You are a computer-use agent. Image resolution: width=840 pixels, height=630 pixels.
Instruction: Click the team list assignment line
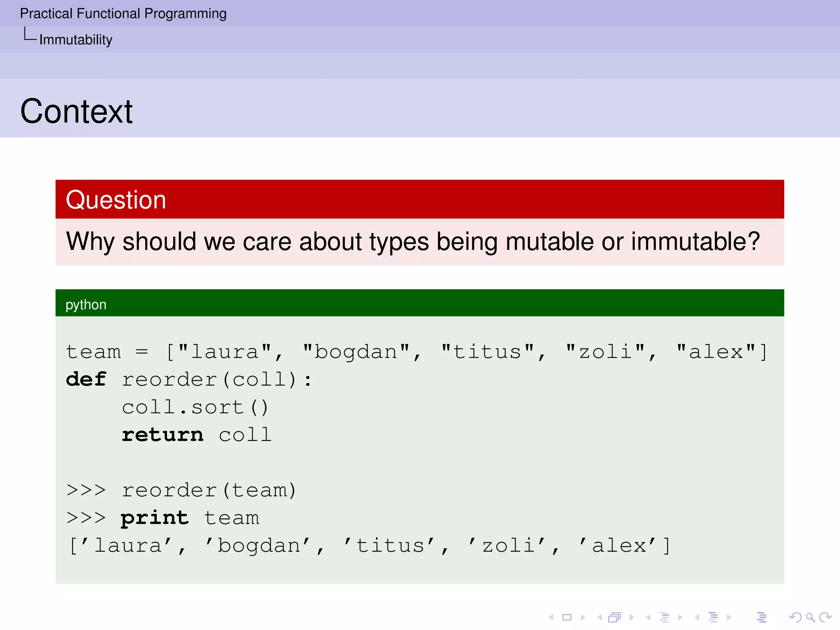[417, 352]
